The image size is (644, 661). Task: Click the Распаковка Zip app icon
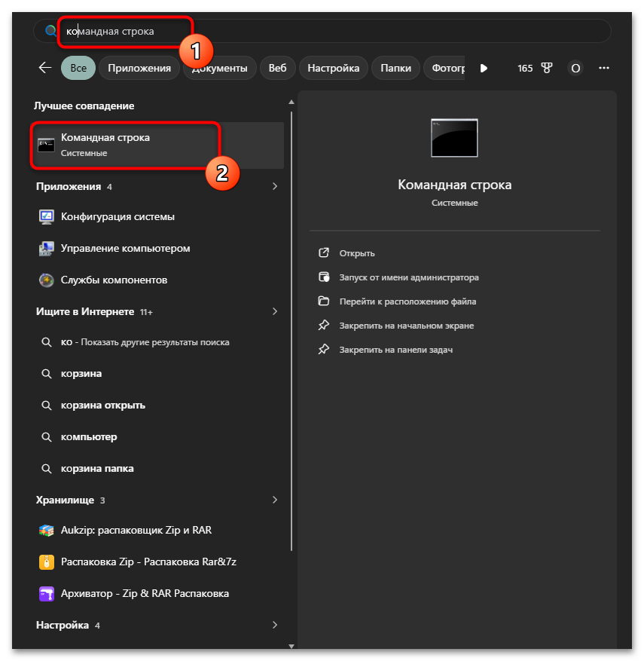[x=47, y=562]
